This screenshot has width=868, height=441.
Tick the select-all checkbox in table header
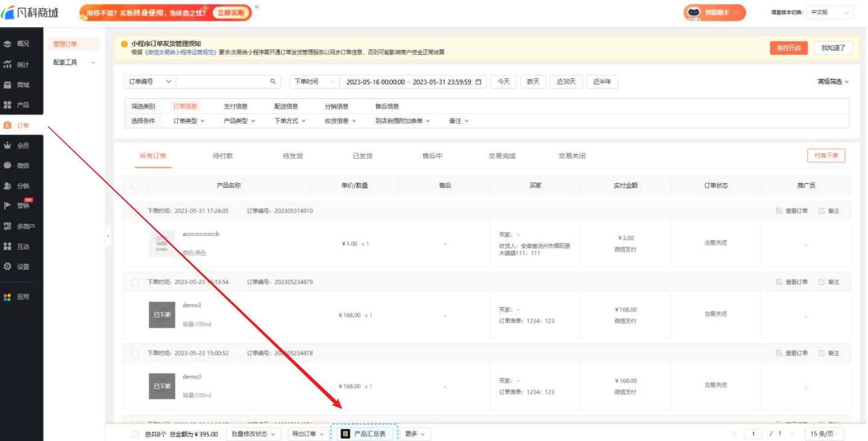click(x=135, y=185)
